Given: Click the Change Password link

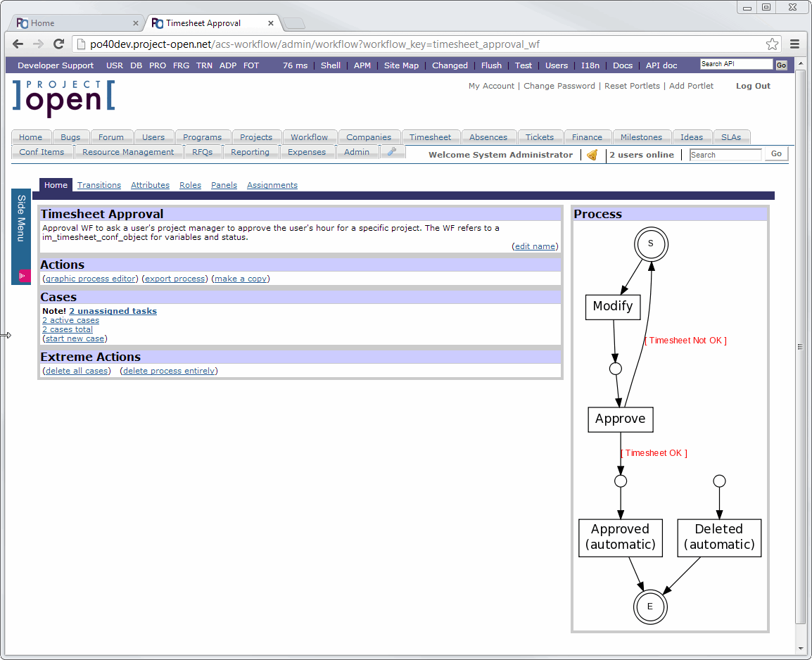Looking at the screenshot, I should 559,86.
